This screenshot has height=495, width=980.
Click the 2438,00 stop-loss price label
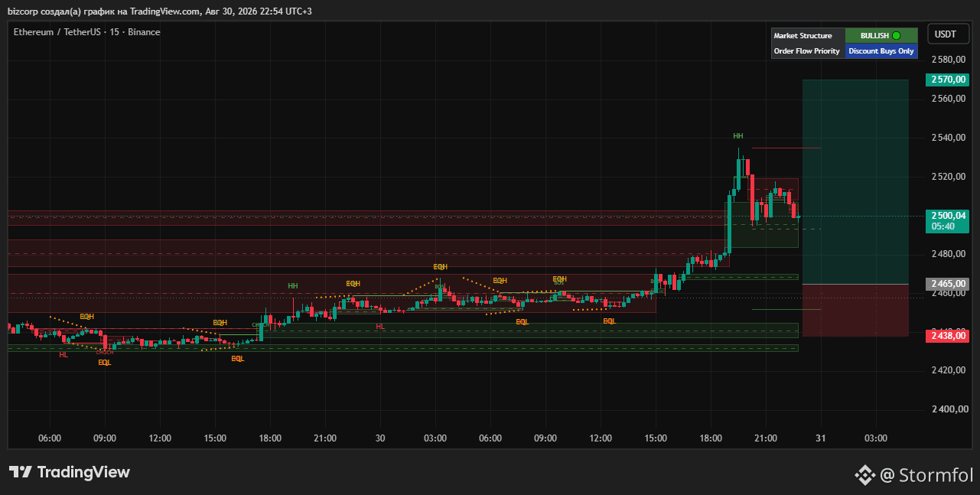coord(947,335)
